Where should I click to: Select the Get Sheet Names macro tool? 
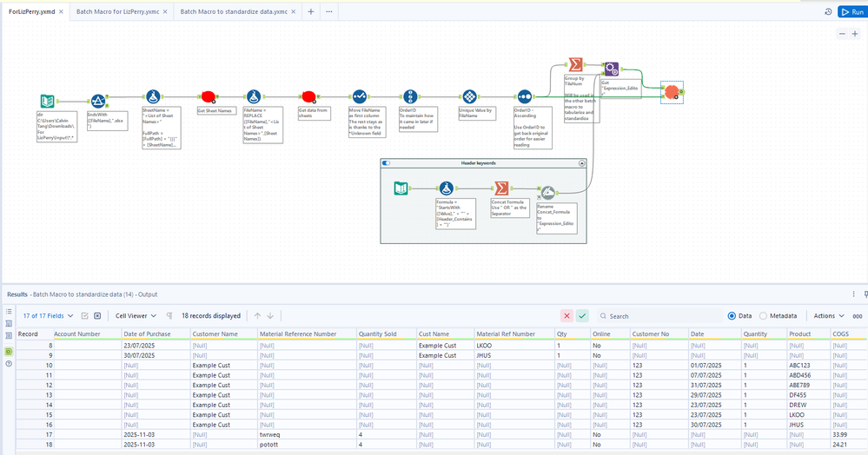tap(209, 97)
